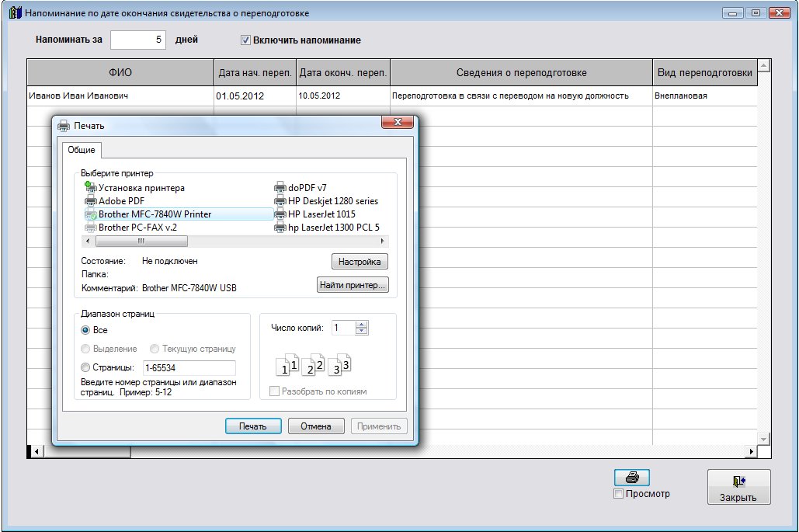Select the Все page range radio button
Screen dimensions: 799x532
(85, 330)
